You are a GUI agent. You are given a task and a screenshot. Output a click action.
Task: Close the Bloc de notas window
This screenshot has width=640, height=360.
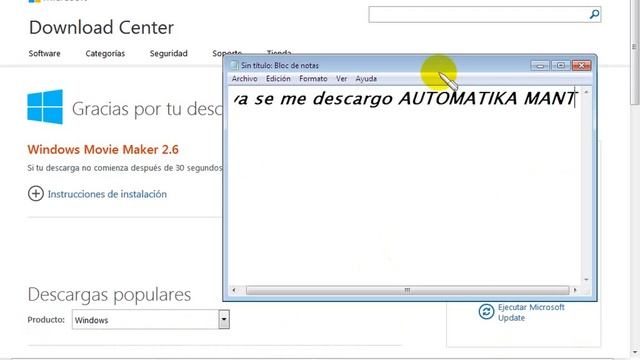582,65
